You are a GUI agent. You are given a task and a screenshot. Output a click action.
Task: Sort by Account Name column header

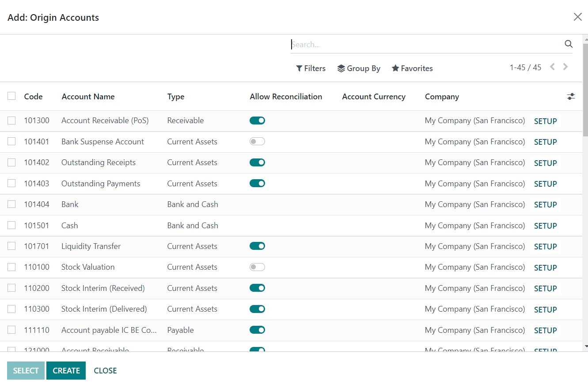[88, 97]
